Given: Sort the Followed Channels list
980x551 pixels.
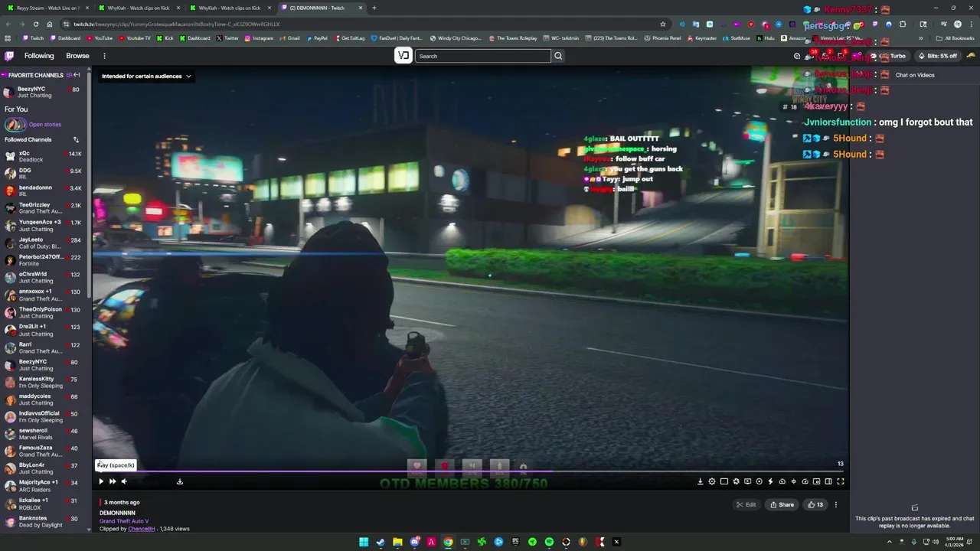Looking at the screenshot, I should [x=76, y=139].
